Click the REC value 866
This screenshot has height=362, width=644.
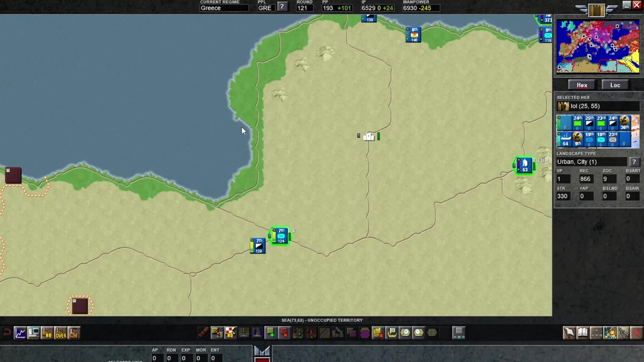point(585,179)
